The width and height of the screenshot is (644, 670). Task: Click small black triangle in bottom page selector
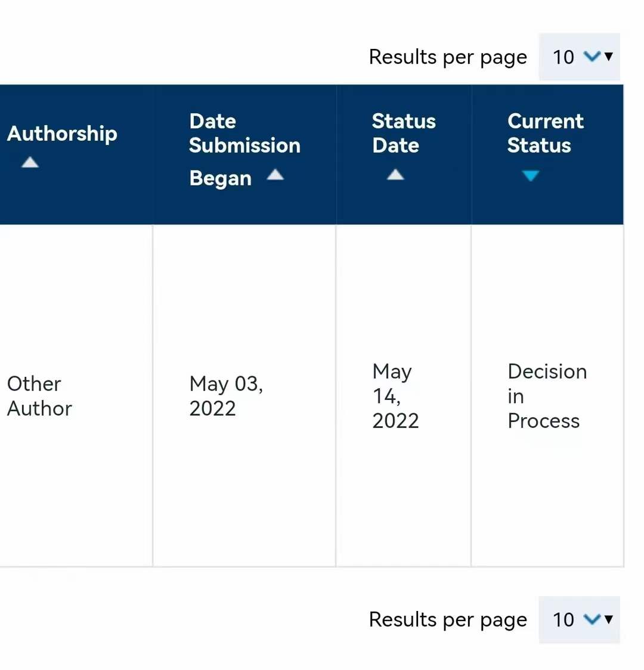[x=609, y=619]
